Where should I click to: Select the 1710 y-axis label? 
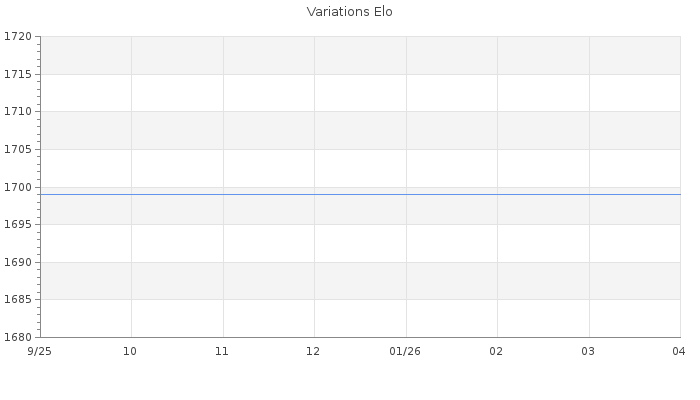(18, 112)
